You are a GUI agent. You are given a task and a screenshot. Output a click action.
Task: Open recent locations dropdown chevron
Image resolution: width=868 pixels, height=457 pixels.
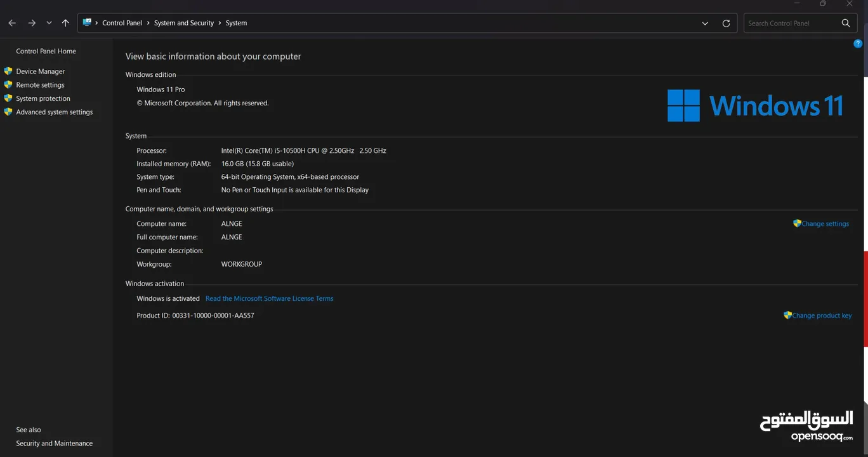coord(49,23)
